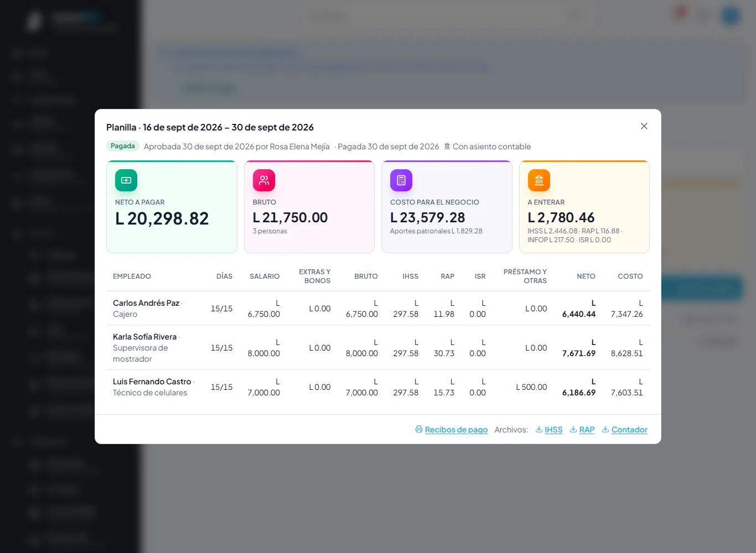Click the gross total L 21,750.00
Screen dimensions: 756x553
[291, 218]
